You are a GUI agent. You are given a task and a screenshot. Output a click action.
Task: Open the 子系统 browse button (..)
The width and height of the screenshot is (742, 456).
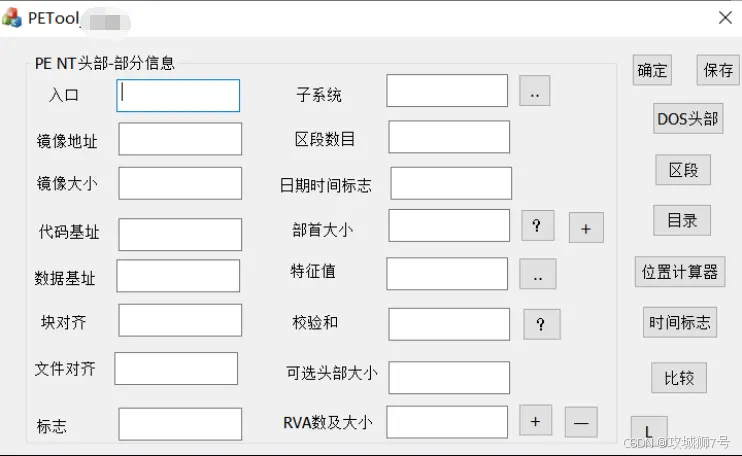pos(534,90)
